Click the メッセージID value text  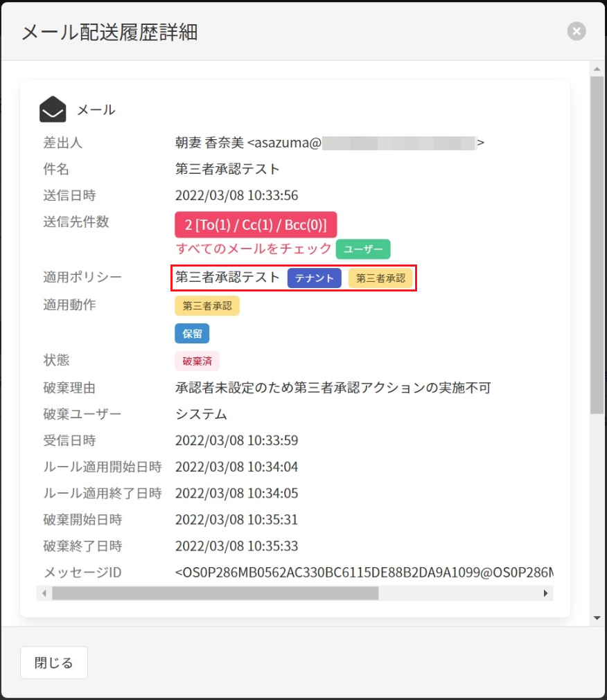coord(364,573)
